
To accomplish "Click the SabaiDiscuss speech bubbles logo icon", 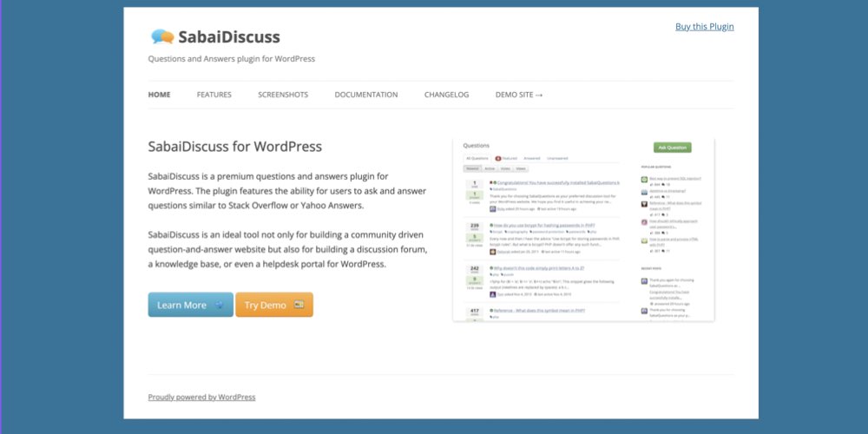I will pos(162,37).
